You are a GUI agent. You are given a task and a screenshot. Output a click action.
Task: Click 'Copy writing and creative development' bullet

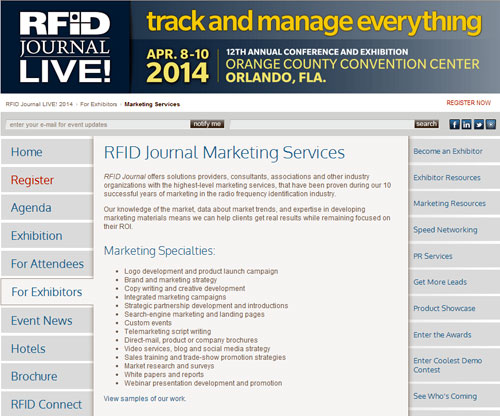point(184,288)
